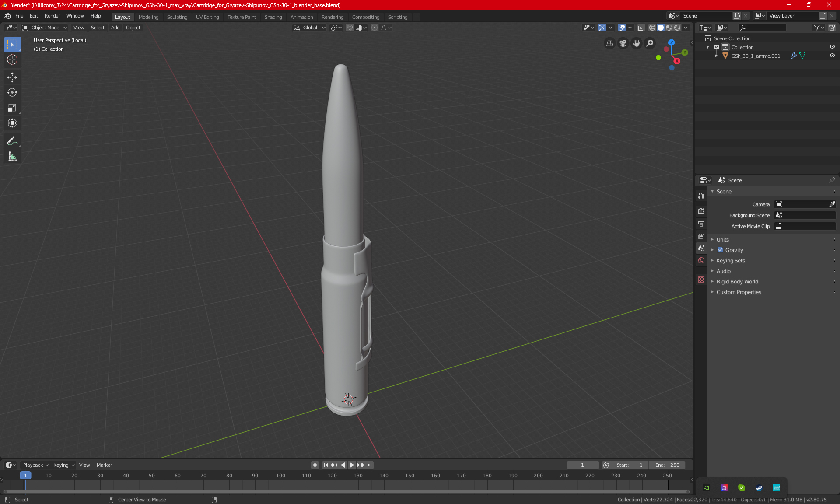Open the viewport Add menu
840x504 pixels.
(115, 28)
